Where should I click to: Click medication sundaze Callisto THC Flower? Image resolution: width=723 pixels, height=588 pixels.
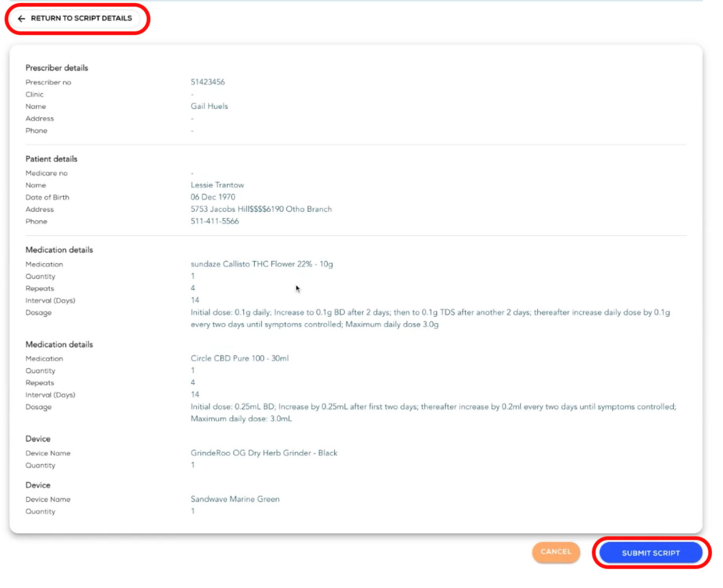coord(262,264)
